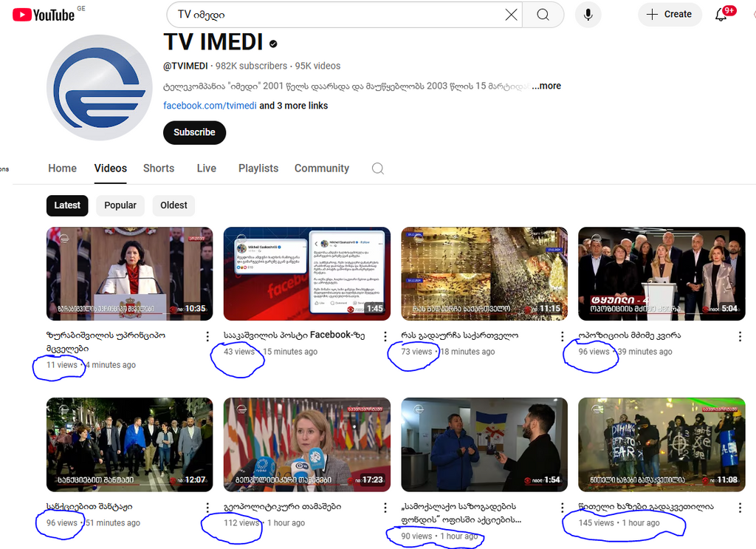Image resolution: width=756 pixels, height=549 pixels.
Task: Open the notifications bell
Action: point(721,15)
